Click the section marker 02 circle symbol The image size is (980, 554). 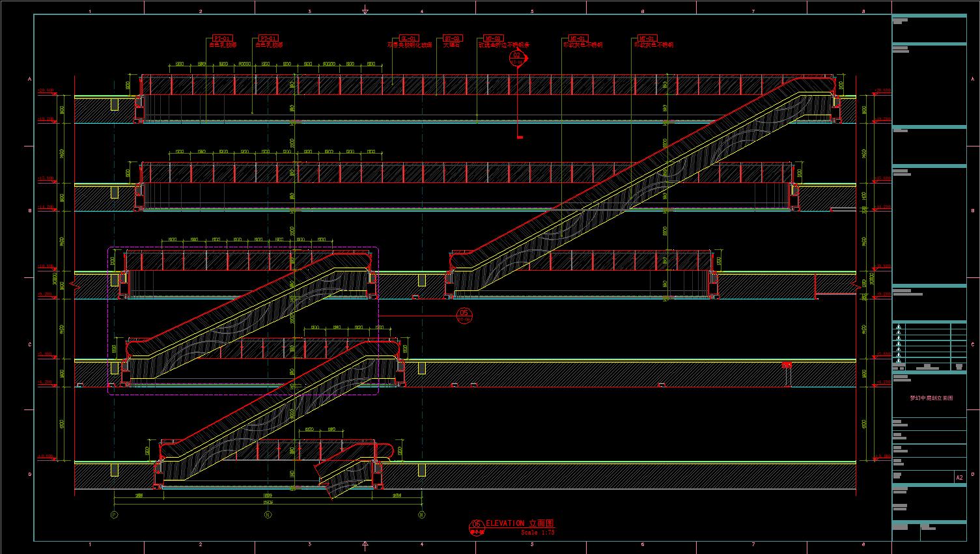point(516,57)
